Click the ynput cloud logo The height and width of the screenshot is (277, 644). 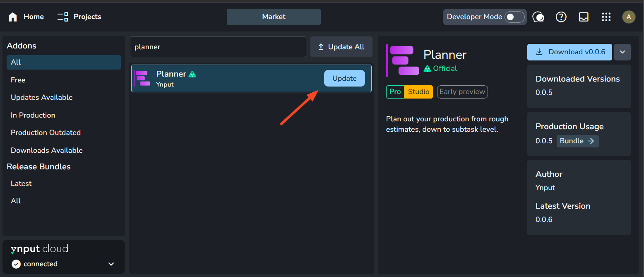39,249
